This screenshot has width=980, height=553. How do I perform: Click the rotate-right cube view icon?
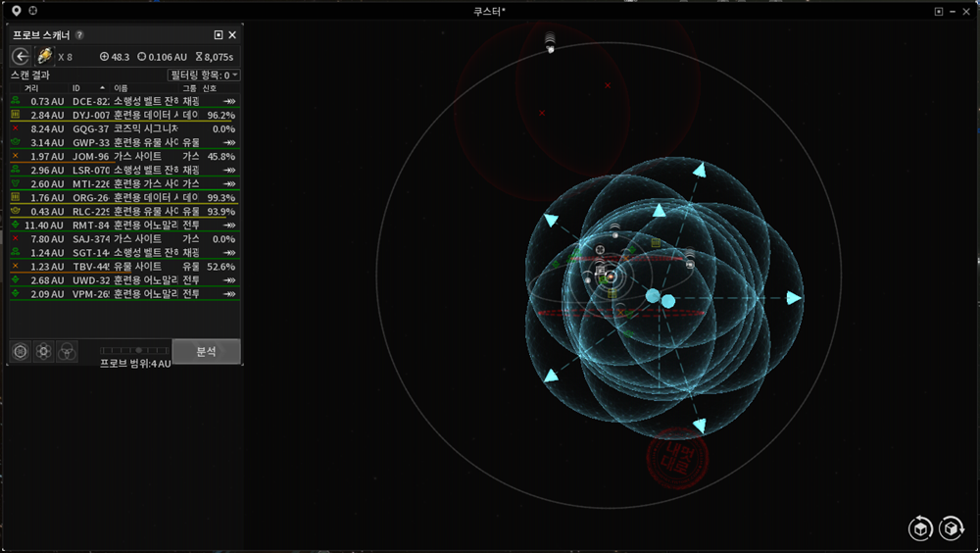point(952,528)
